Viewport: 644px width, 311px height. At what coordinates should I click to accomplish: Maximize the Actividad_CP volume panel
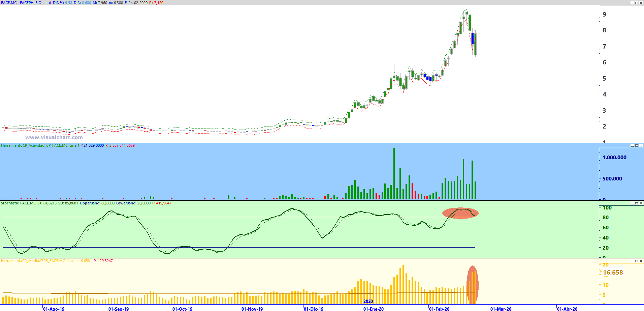point(637,146)
